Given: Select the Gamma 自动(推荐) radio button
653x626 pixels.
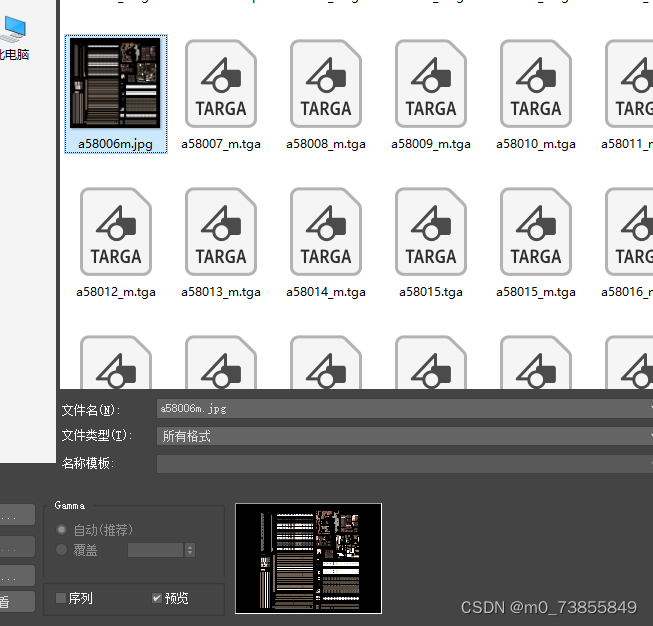Looking at the screenshot, I should click(x=61, y=530).
